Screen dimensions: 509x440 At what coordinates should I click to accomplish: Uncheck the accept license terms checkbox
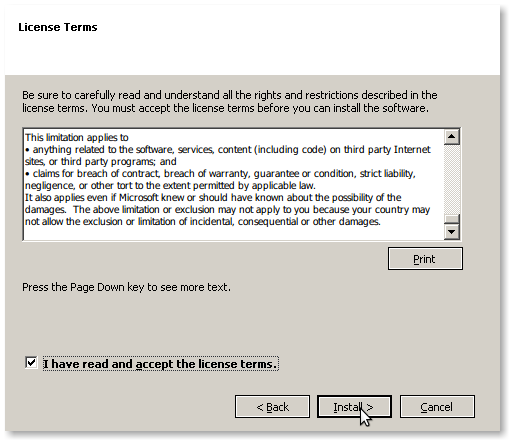click(x=31, y=363)
